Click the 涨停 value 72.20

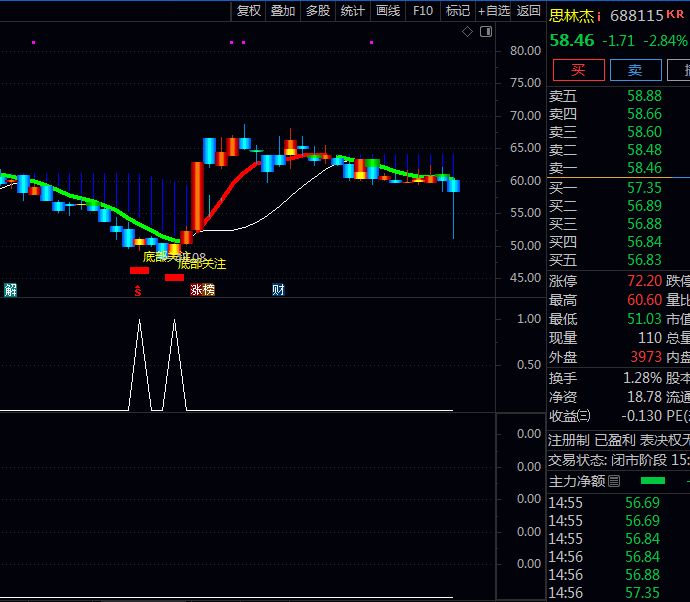(644, 281)
